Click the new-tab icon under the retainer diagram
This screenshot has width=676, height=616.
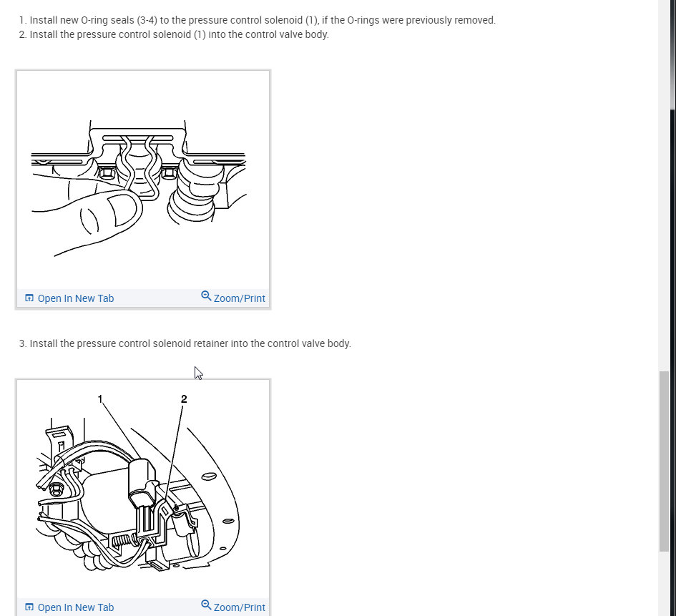29,298
